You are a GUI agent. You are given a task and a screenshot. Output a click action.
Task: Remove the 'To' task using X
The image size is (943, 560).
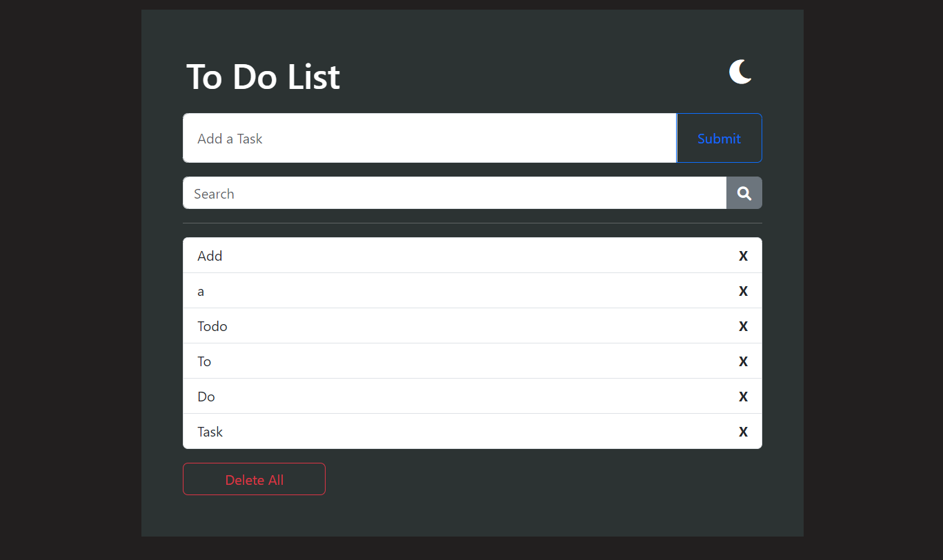(x=743, y=361)
